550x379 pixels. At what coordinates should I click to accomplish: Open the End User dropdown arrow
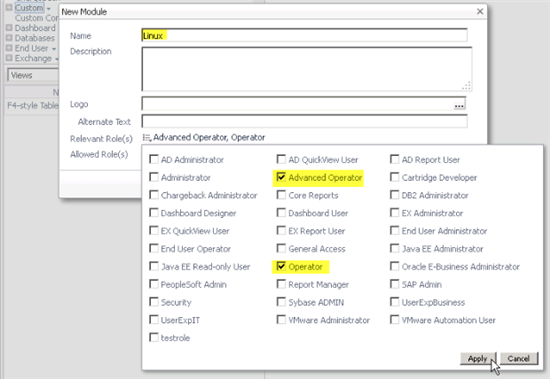click(x=54, y=49)
